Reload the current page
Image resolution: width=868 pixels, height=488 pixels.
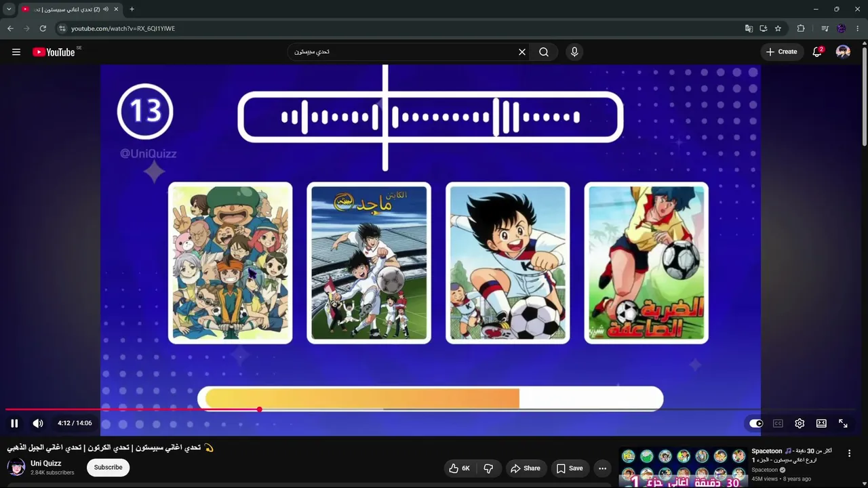43,28
